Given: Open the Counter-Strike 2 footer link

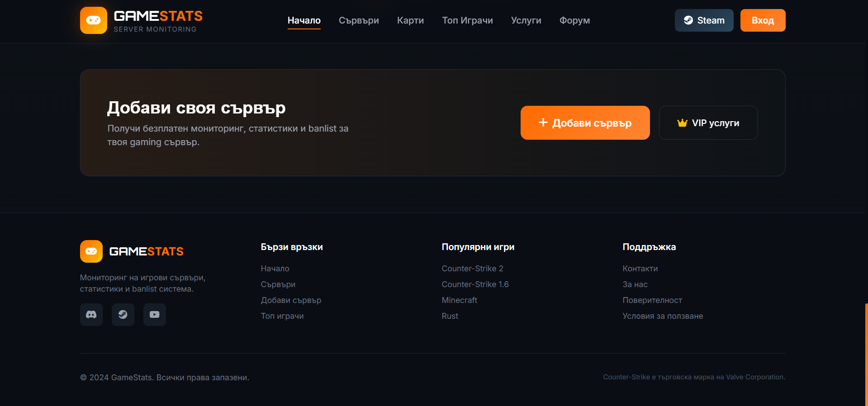Looking at the screenshot, I should pos(472,269).
